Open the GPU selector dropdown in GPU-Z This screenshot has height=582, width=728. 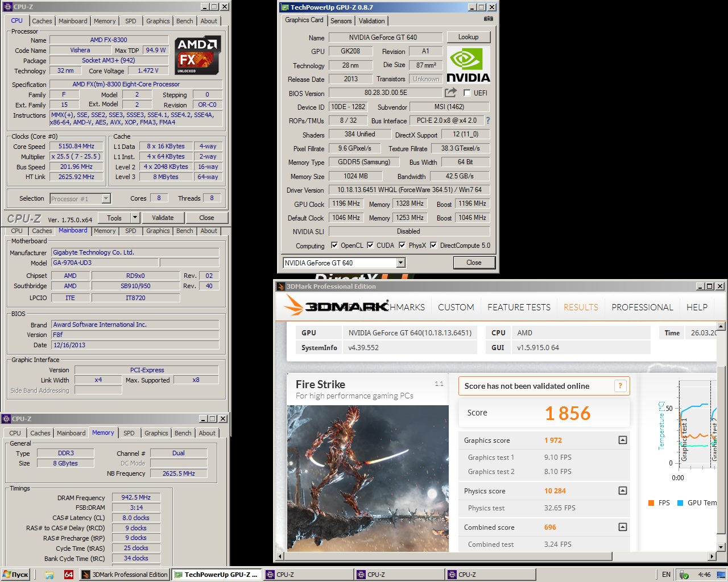400,263
